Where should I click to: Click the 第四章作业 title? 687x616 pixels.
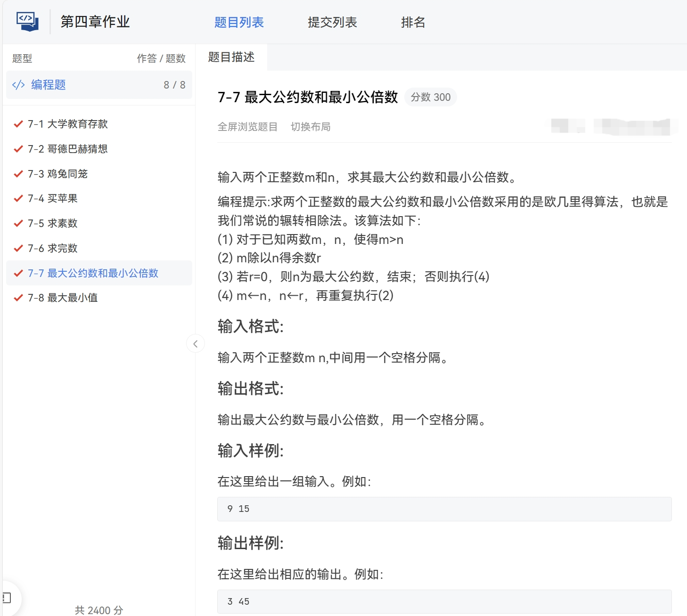tap(95, 22)
